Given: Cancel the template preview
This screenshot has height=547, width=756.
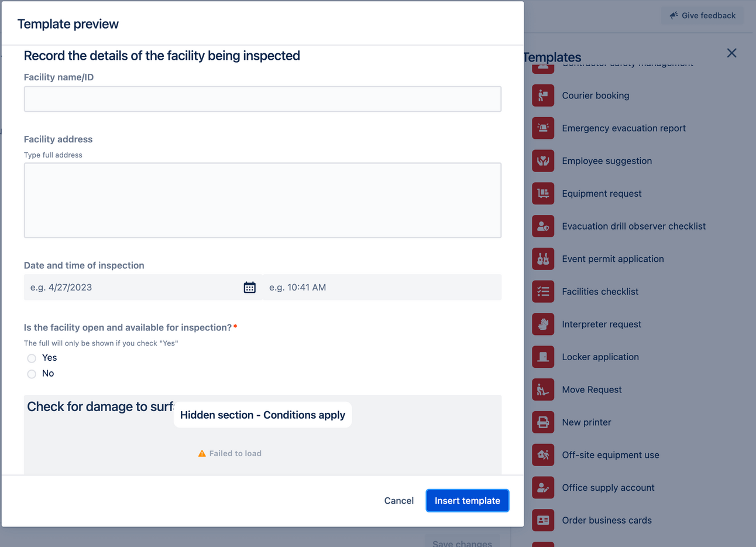Looking at the screenshot, I should click(399, 501).
